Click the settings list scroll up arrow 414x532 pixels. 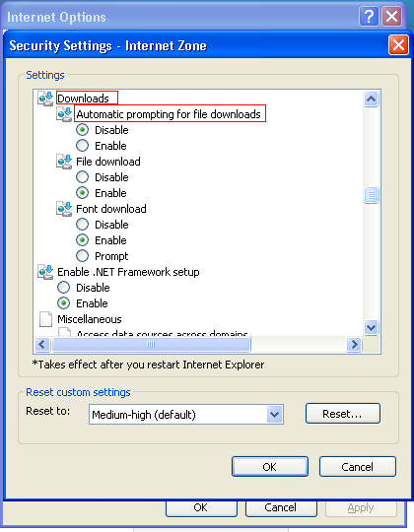click(x=371, y=100)
